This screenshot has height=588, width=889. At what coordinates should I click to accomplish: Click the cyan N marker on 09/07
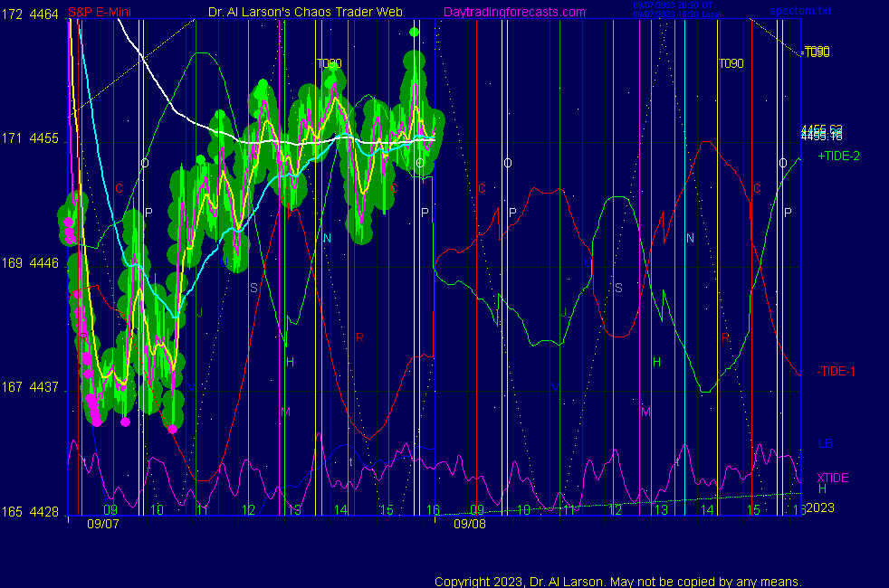pos(327,238)
